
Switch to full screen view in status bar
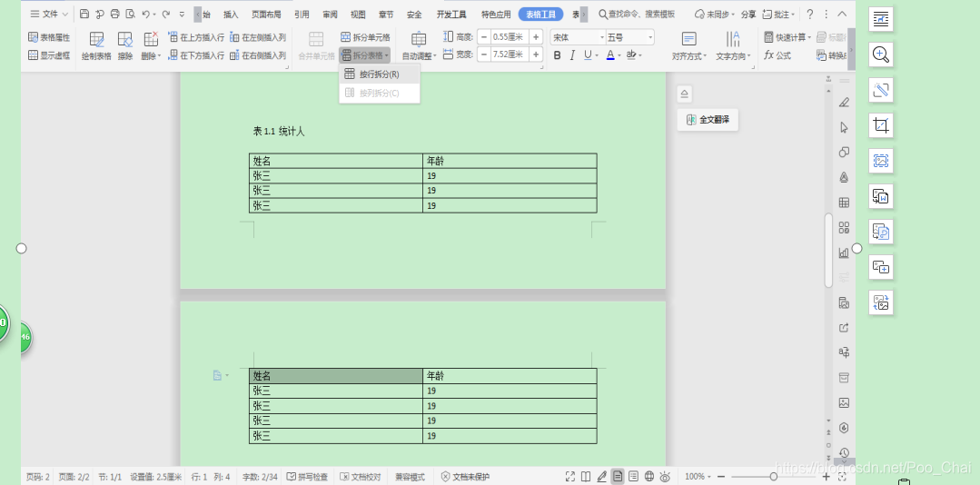(x=570, y=477)
